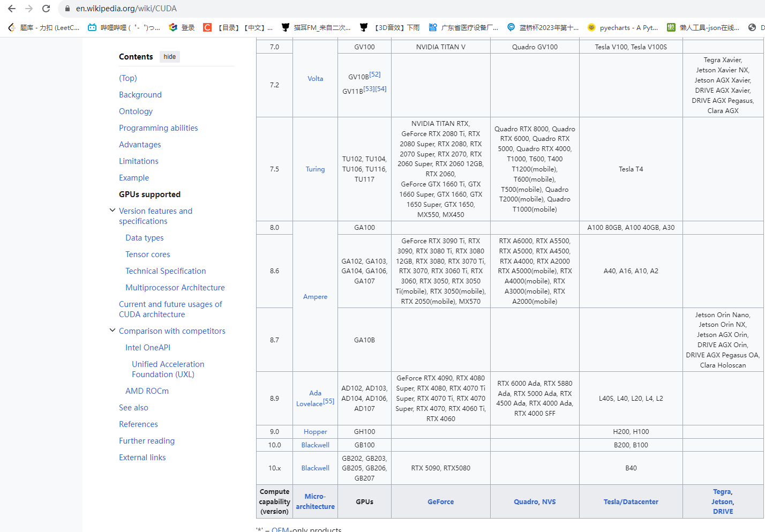Open the 蓝桥杯2023 bookmark
This screenshot has height=532, width=765.
(543, 27)
